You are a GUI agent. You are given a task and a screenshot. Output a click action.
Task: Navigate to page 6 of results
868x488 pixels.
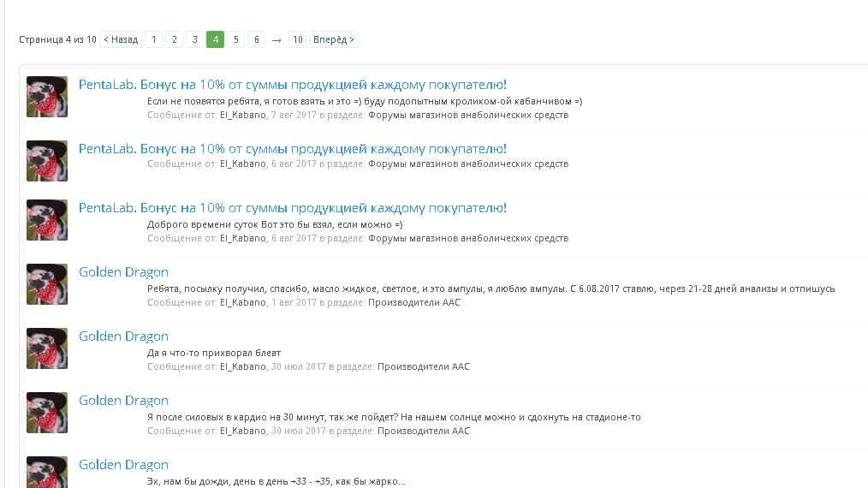[257, 39]
